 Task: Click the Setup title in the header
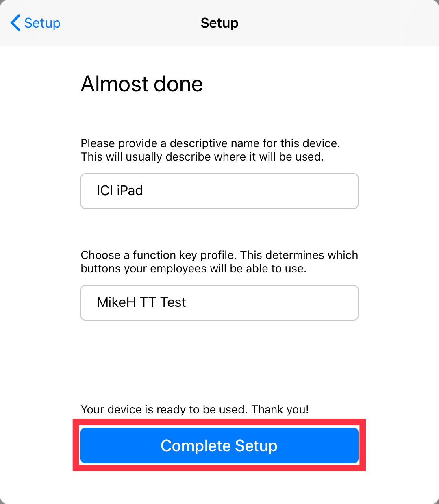point(219,23)
